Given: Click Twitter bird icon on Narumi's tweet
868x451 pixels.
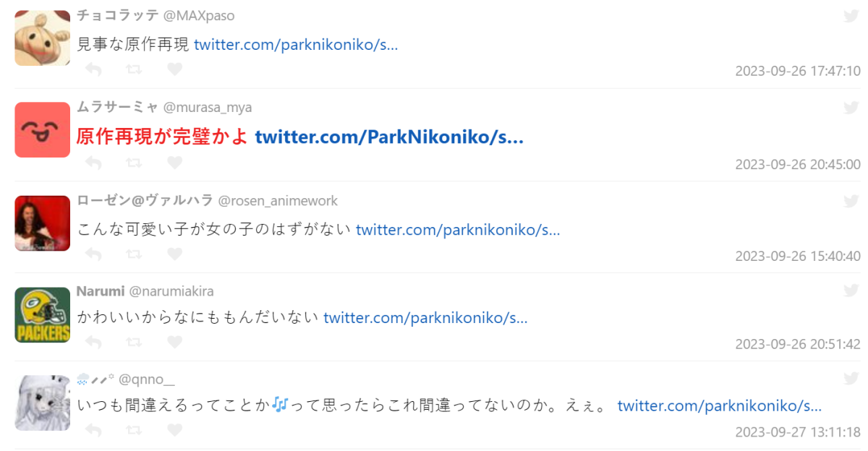Looking at the screenshot, I should [x=851, y=291].
